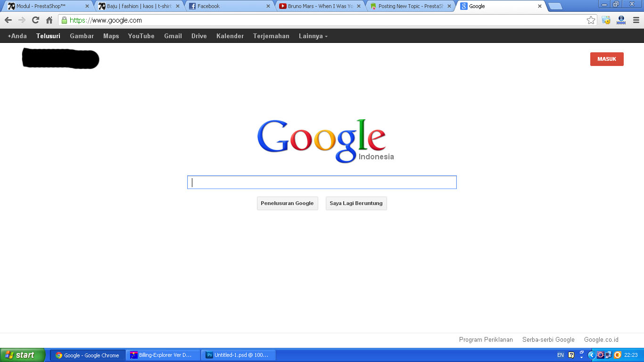Open YouTube from the Google bar
This screenshot has width=644, height=362.
pyautogui.click(x=141, y=36)
